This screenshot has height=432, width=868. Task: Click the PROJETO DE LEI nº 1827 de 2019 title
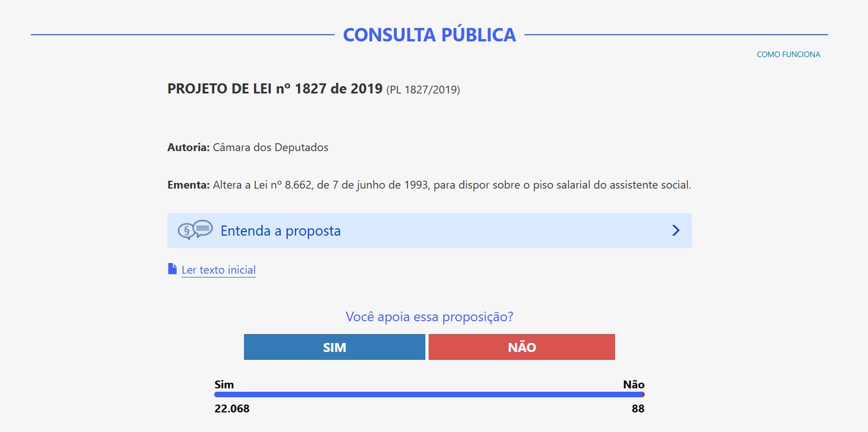click(x=275, y=88)
